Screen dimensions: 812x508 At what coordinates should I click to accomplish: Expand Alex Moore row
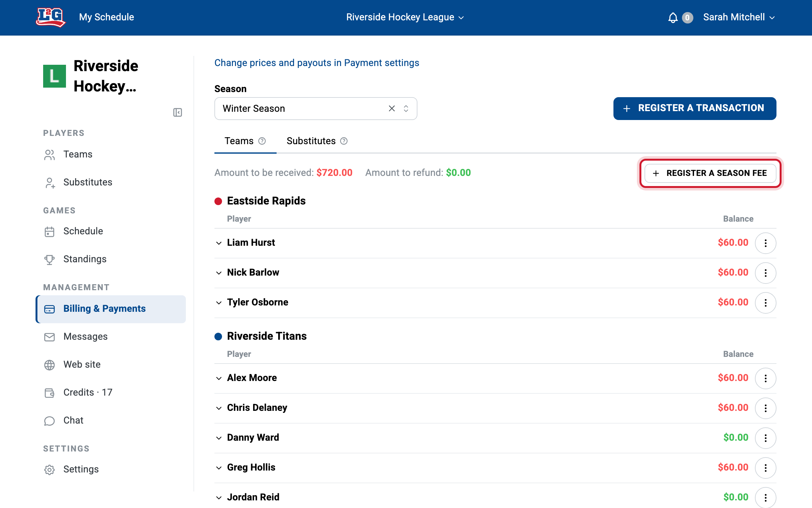(x=219, y=378)
